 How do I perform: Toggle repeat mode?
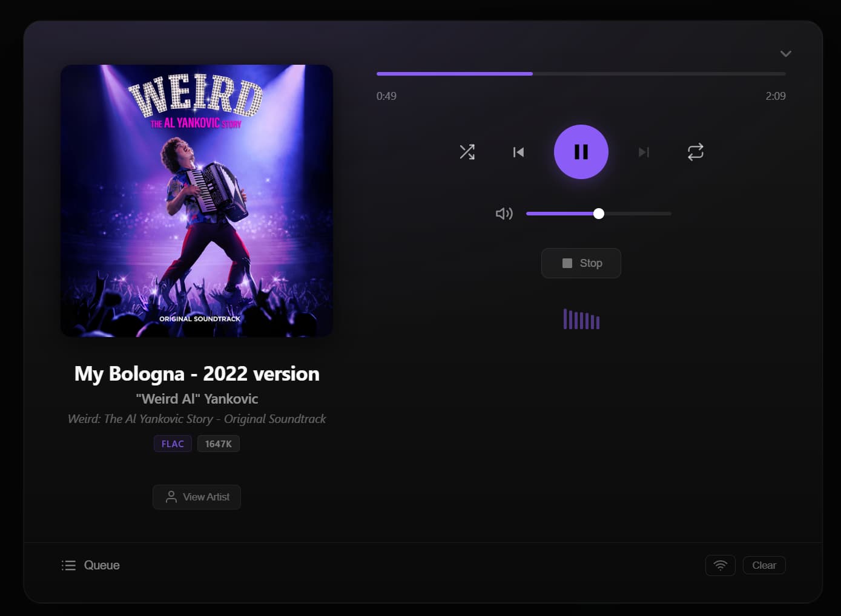point(696,152)
